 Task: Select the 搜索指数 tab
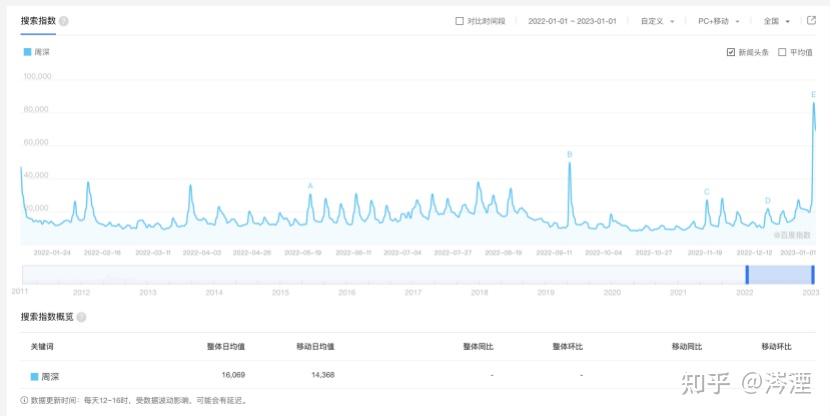point(38,21)
